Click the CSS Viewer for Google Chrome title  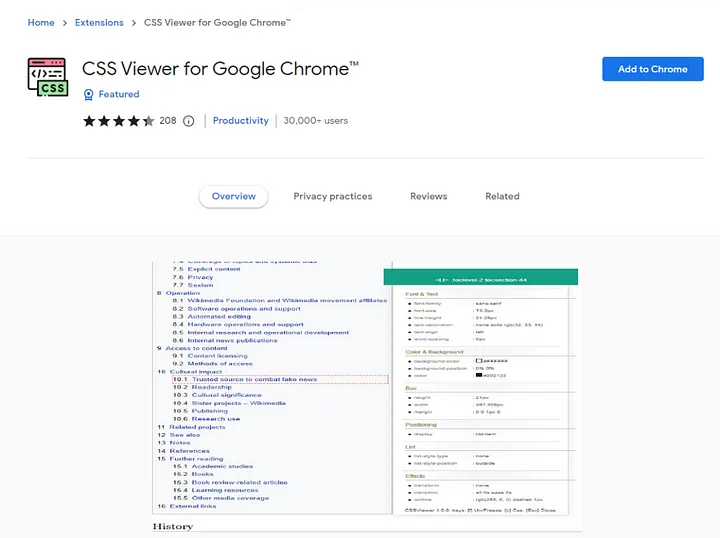pos(220,69)
